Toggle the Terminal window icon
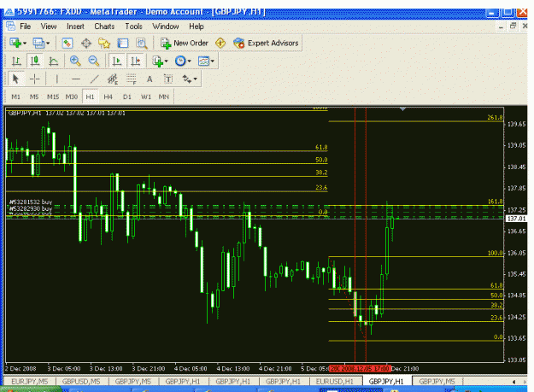 coord(122,44)
